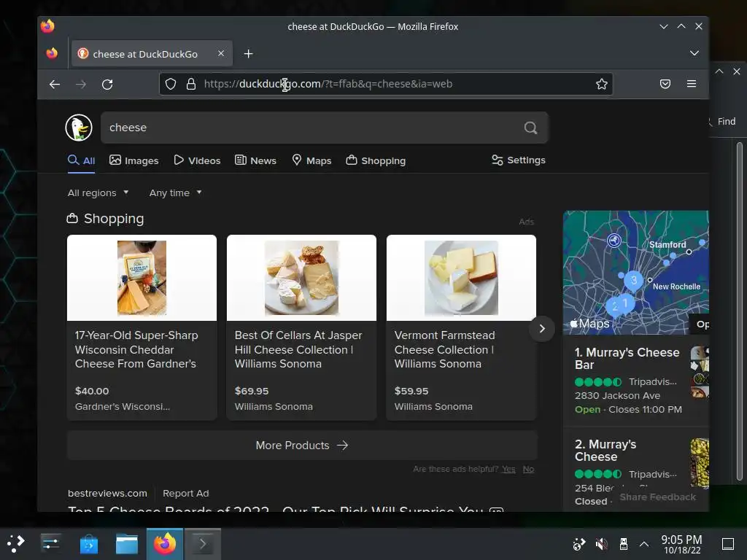Open Best Of Cellars At Jasper Hill listing
The image size is (747, 560).
pyautogui.click(x=298, y=349)
